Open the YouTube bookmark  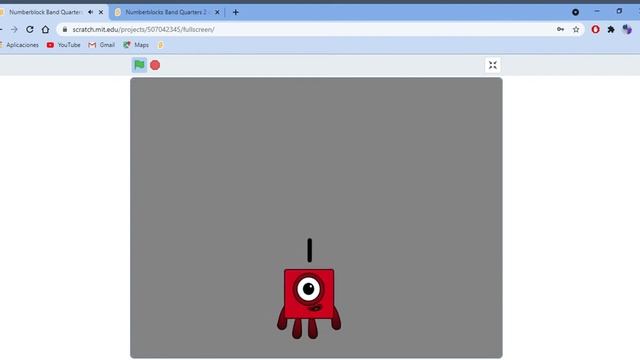tap(64, 45)
